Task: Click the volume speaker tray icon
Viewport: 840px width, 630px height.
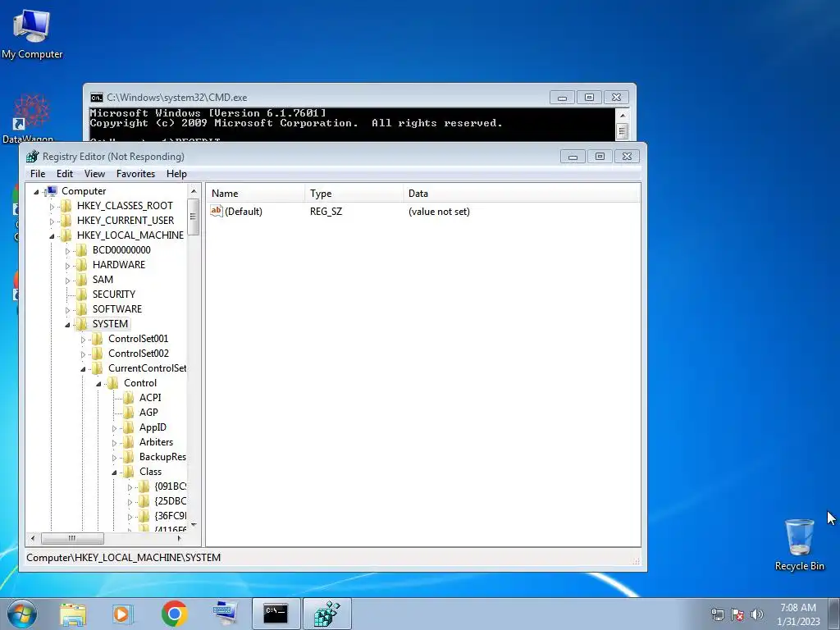Action: tap(757, 614)
